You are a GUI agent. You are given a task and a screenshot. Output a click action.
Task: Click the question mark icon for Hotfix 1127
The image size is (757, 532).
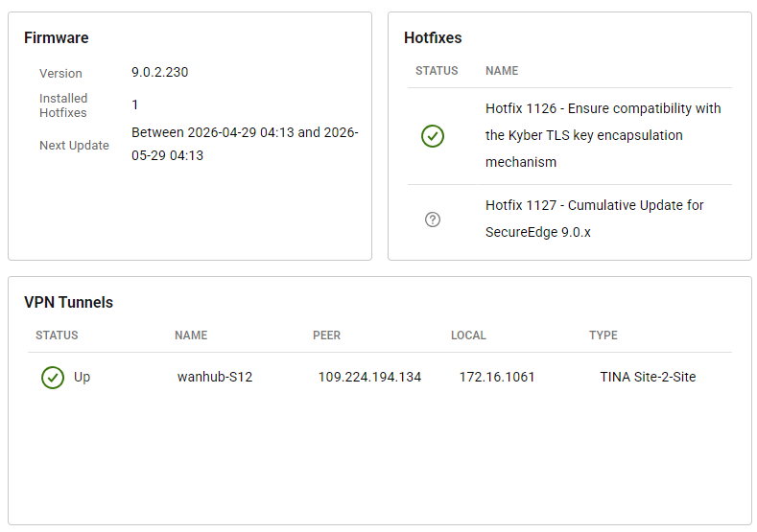433,220
